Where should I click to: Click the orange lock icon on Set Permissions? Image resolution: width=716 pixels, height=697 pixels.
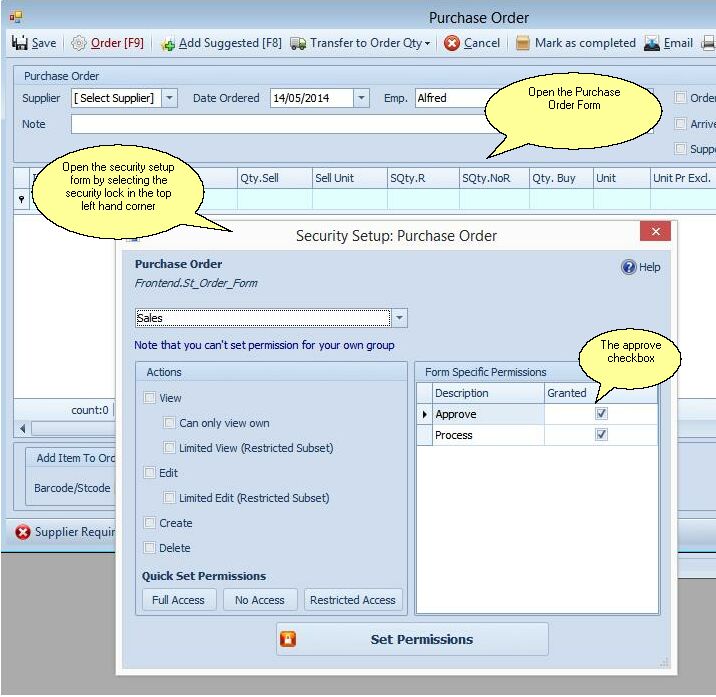pyautogui.click(x=288, y=639)
